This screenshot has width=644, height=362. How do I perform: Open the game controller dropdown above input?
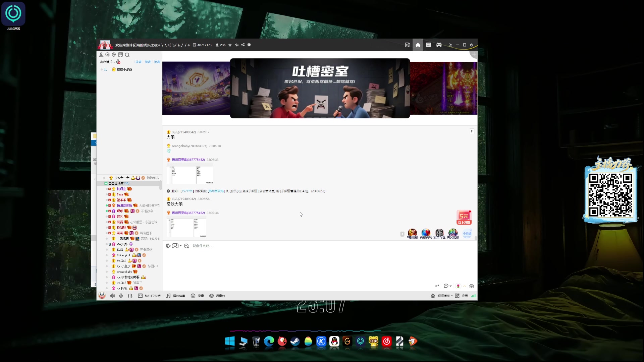click(x=177, y=246)
